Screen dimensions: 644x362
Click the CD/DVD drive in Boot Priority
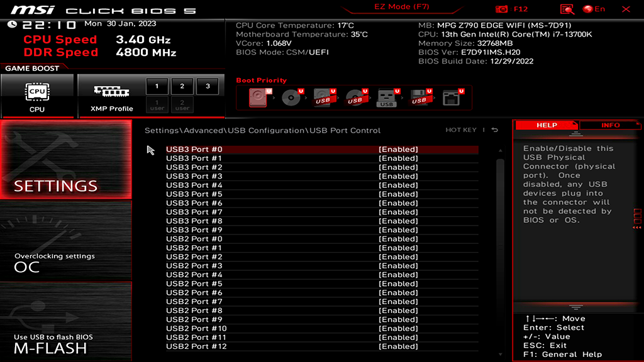(291, 97)
